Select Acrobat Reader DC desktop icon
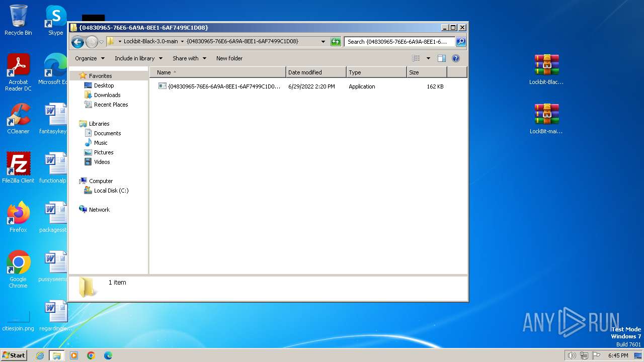Image resolution: width=644 pixels, height=362 pixels. [18, 72]
